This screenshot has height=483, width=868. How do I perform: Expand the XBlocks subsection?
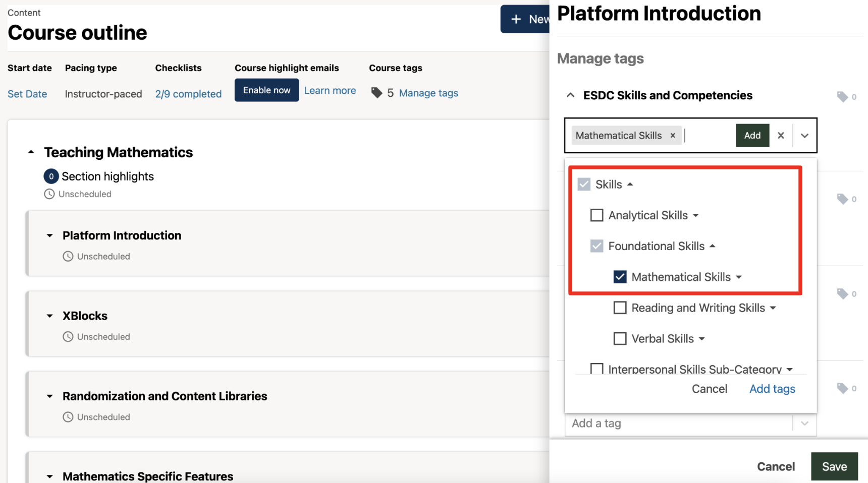[x=49, y=316]
